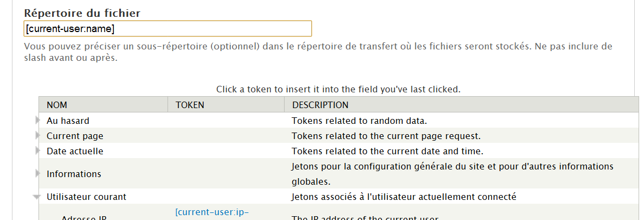The height and width of the screenshot is (220, 644).
Task: Click the DESCRIPTION column header
Action: tap(320, 105)
